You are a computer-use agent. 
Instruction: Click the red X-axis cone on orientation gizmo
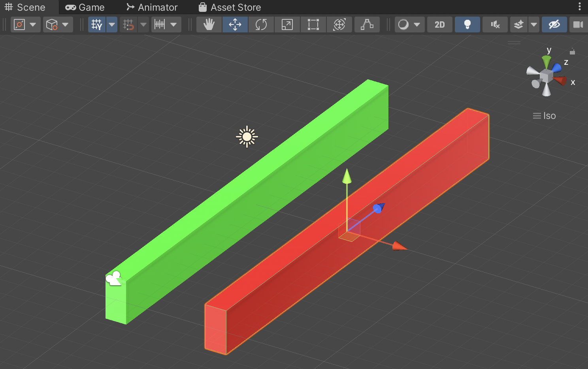[560, 81]
